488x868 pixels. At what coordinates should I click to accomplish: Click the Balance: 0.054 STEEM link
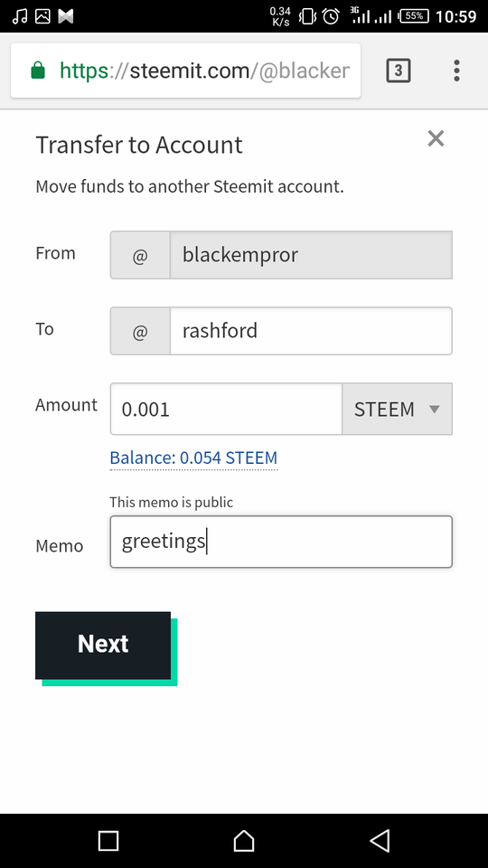coord(193,458)
